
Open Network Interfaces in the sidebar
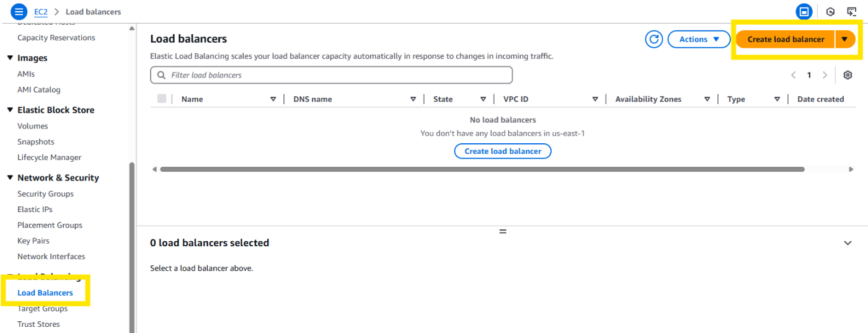(x=51, y=256)
